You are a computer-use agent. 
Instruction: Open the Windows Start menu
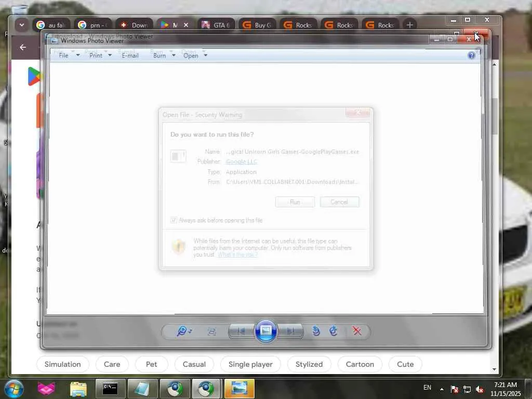(x=14, y=389)
